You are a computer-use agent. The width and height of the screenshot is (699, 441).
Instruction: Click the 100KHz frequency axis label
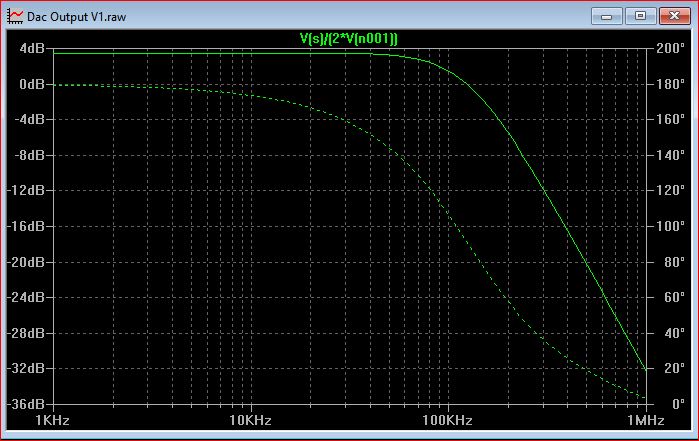pos(447,420)
